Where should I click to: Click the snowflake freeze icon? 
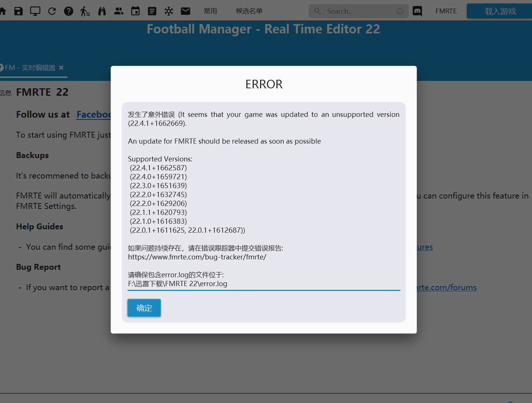[x=169, y=11]
